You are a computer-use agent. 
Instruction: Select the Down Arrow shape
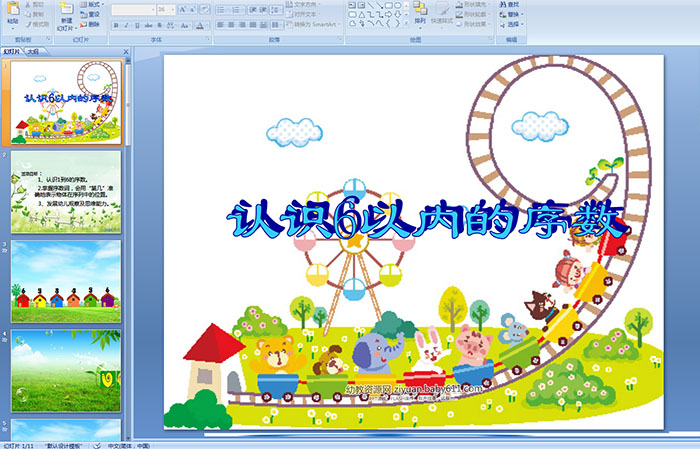pos(398,14)
